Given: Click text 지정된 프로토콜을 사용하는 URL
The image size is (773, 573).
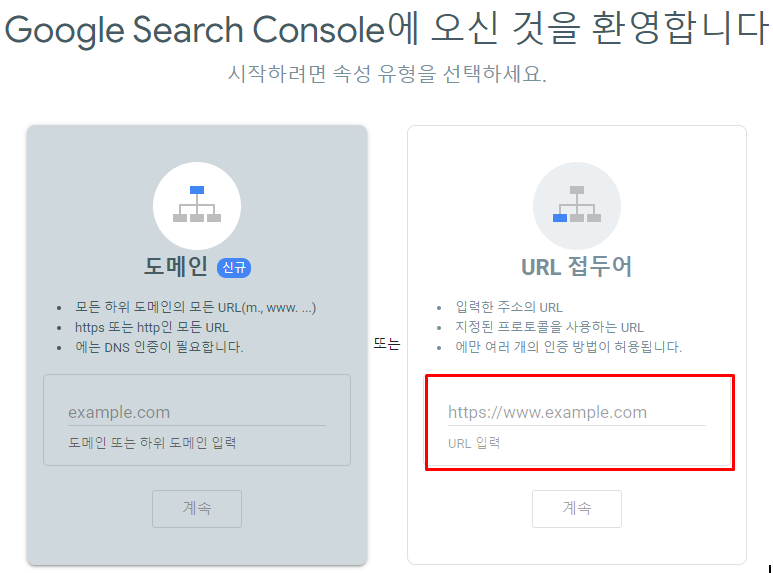Looking at the screenshot, I should point(549,327).
